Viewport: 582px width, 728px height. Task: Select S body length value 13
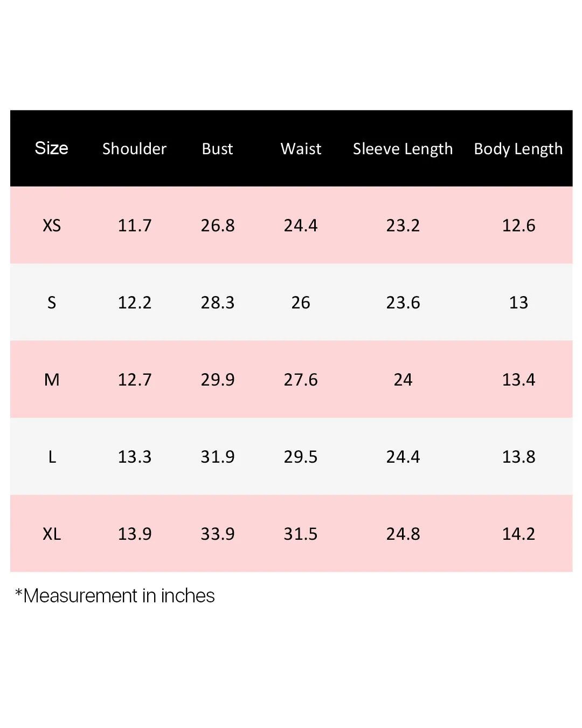point(518,303)
